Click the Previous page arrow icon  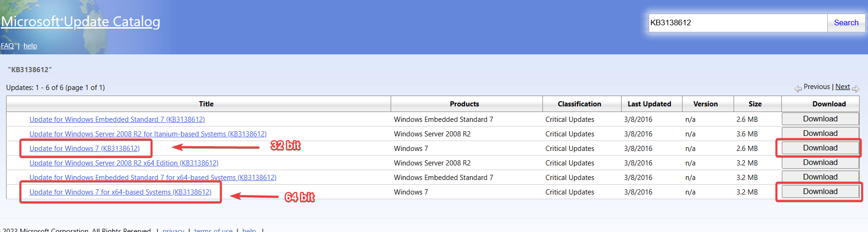798,89
